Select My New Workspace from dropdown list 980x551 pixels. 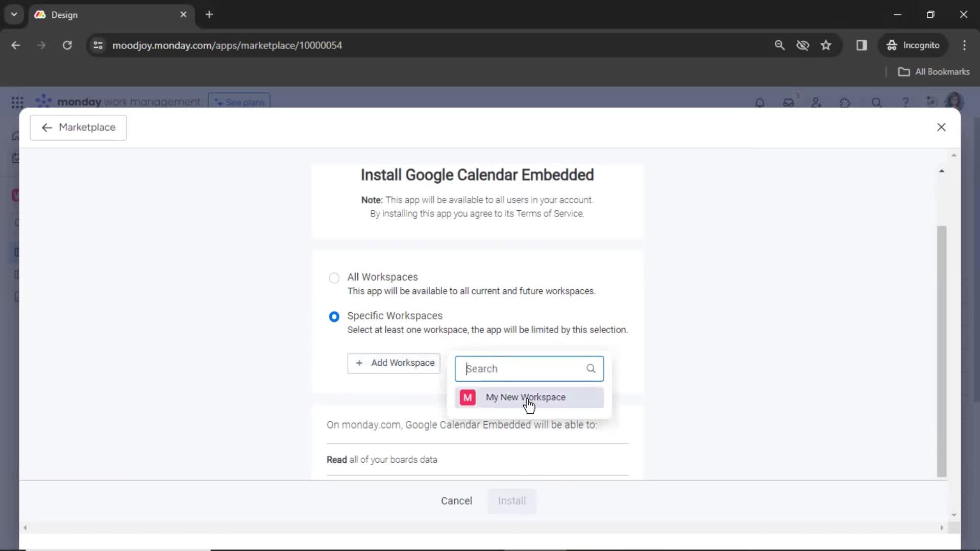[529, 397]
